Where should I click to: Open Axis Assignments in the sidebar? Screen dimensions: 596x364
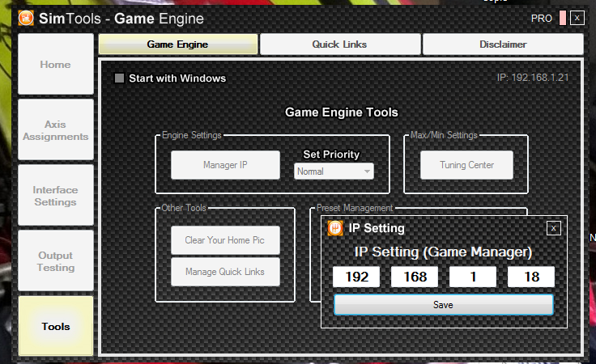(x=56, y=129)
